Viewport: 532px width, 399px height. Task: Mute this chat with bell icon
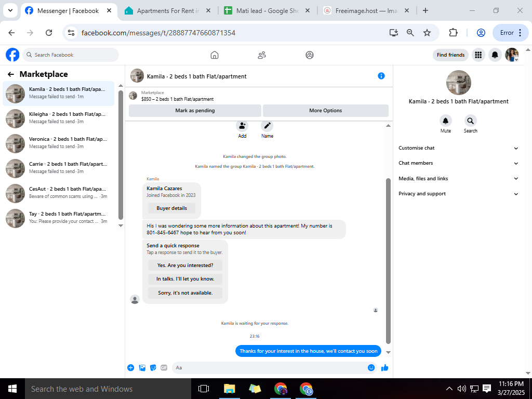[x=445, y=121]
